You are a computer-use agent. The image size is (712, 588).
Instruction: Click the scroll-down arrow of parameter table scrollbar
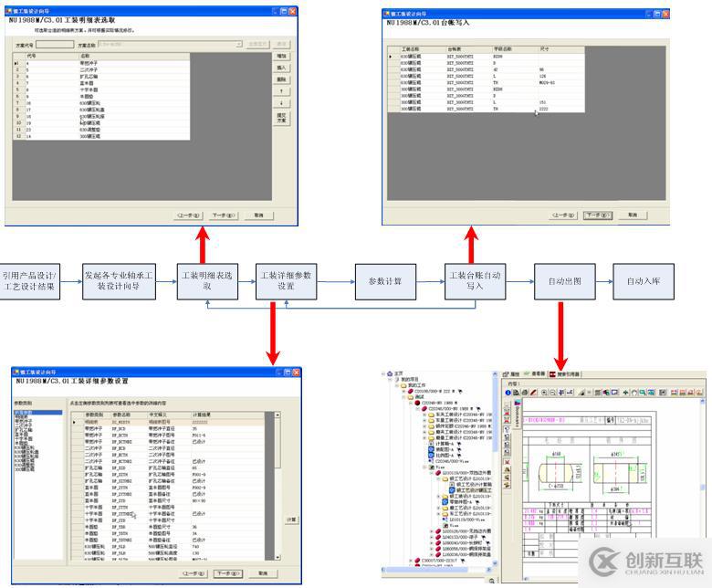click(x=277, y=557)
